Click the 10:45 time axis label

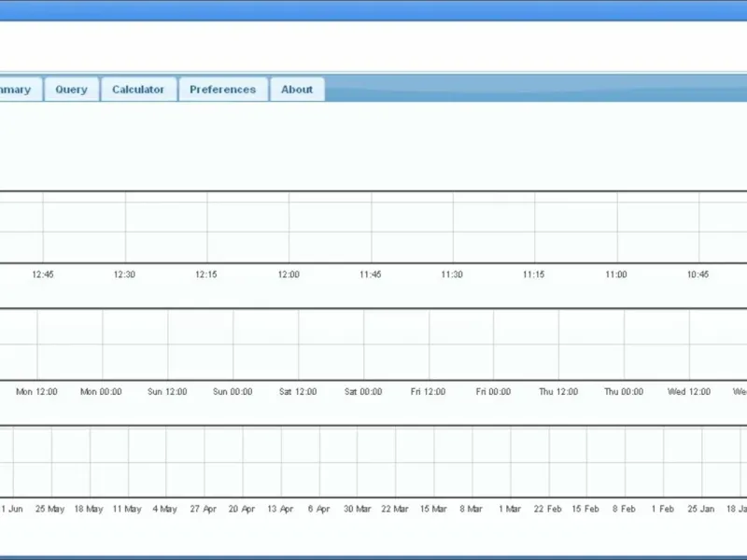coord(698,274)
